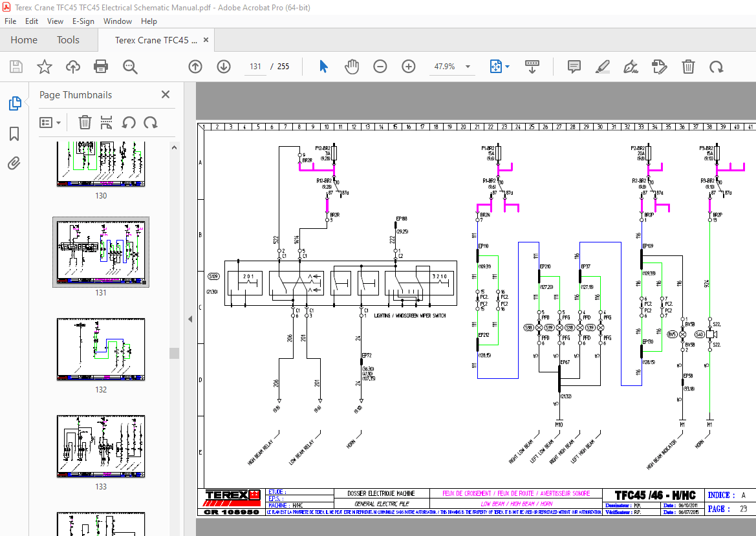
Task: Select the Hand tool
Action: 352,66
